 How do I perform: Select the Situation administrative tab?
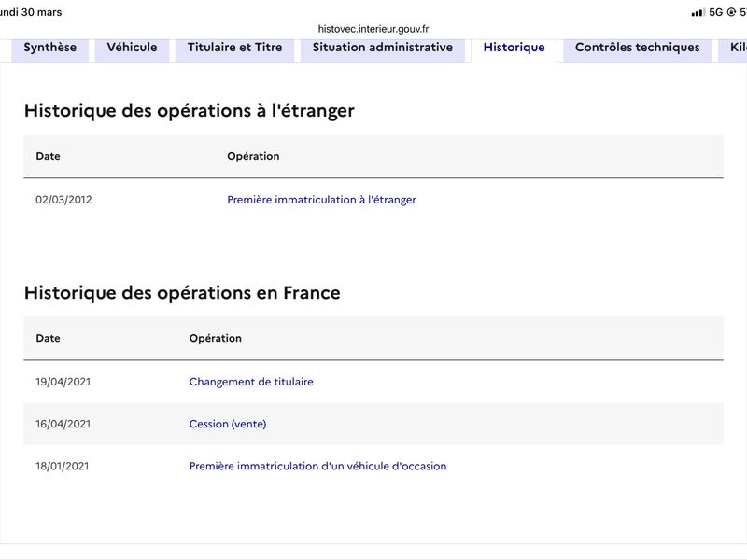pos(383,48)
